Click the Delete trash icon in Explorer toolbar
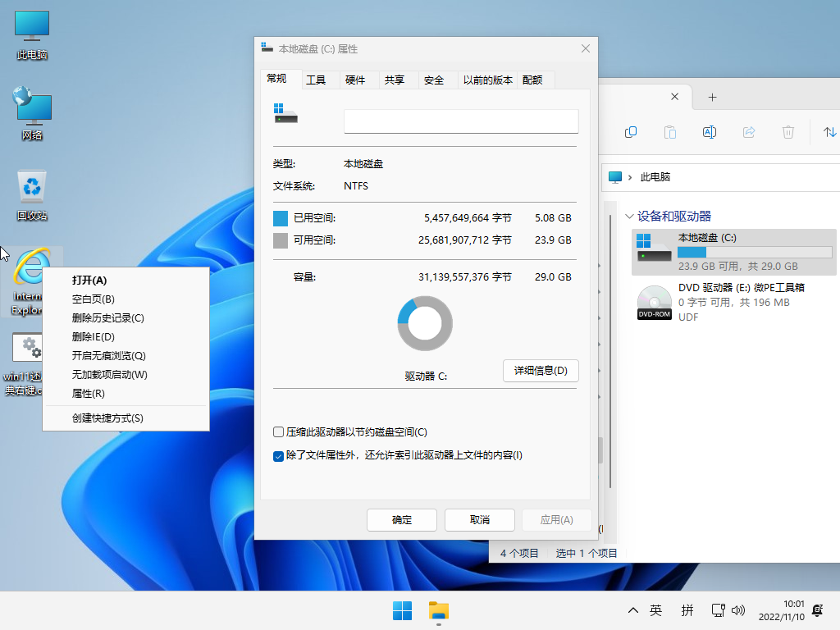The height and width of the screenshot is (630, 840). [x=787, y=132]
